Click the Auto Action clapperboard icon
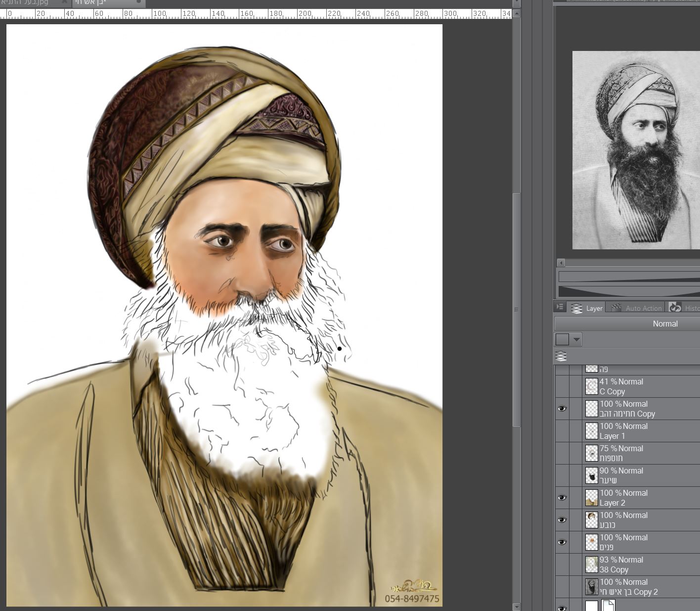Image resolution: width=700 pixels, height=611 pixels. click(616, 308)
